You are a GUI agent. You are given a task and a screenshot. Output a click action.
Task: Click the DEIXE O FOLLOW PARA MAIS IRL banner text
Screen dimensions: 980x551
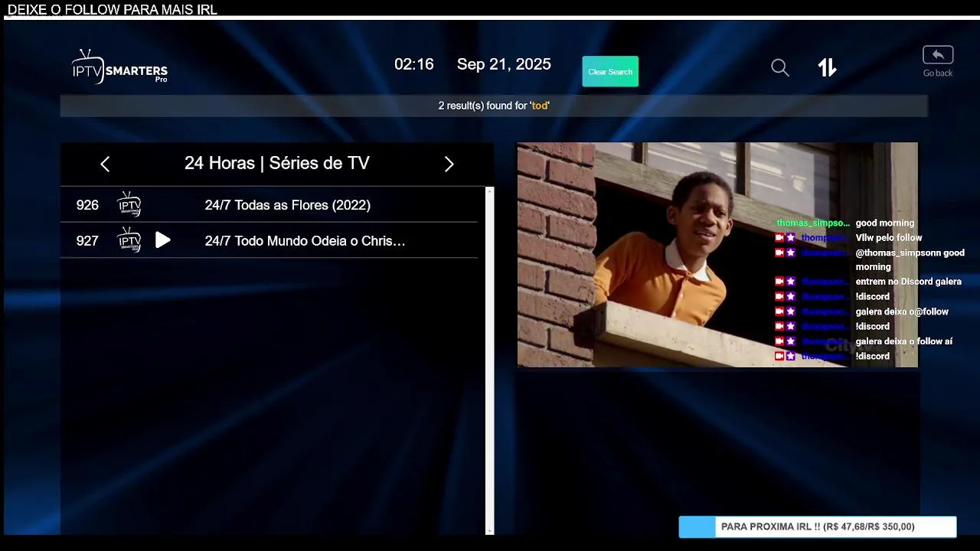click(x=113, y=9)
